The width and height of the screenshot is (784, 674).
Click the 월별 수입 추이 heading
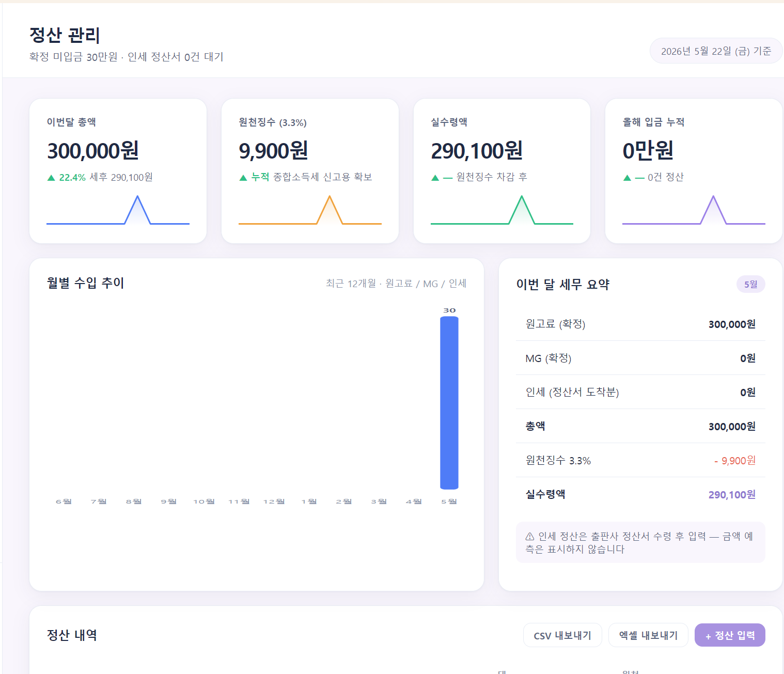point(85,283)
